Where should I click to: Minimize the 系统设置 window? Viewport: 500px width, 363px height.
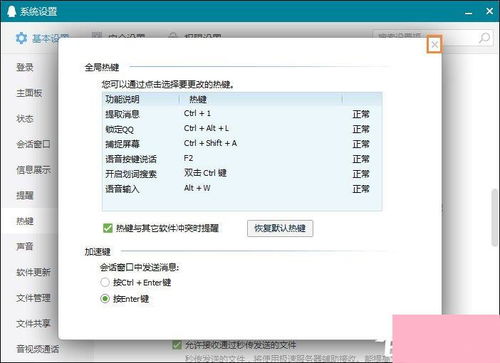coord(469,12)
